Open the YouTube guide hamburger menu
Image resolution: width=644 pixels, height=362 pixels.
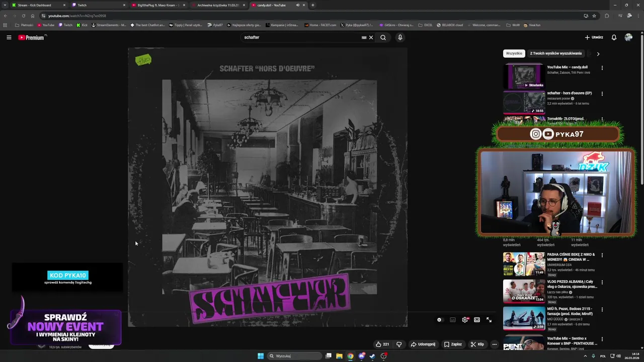click(9, 37)
